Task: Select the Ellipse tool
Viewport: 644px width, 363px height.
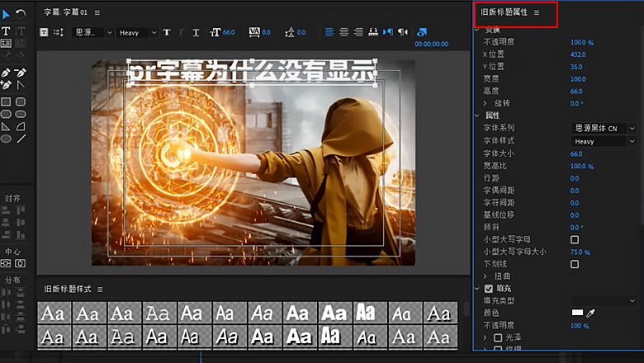Action: (x=6, y=139)
